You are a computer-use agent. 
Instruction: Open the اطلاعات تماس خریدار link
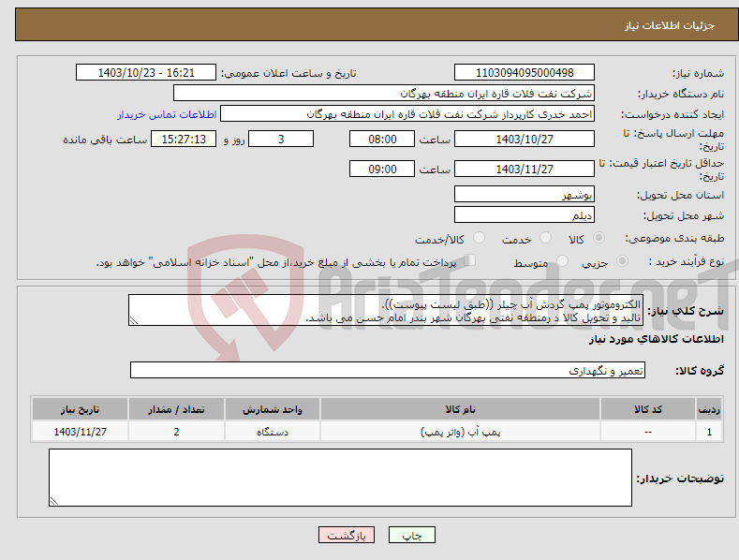click(167, 114)
